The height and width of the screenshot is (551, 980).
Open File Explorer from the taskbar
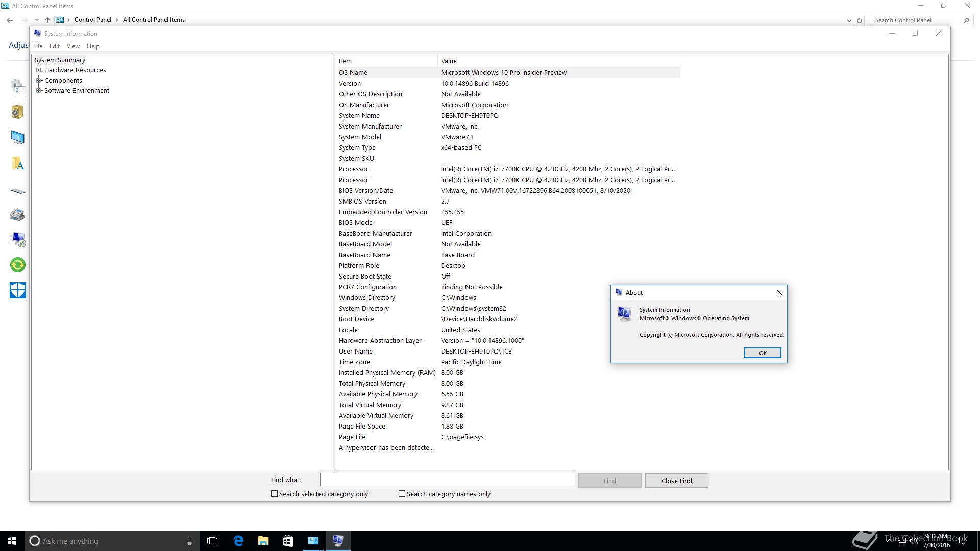click(x=263, y=541)
